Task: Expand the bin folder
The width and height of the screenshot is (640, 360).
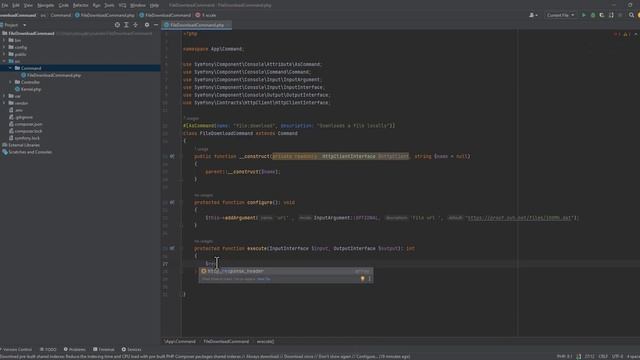Action: [x=4, y=40]
